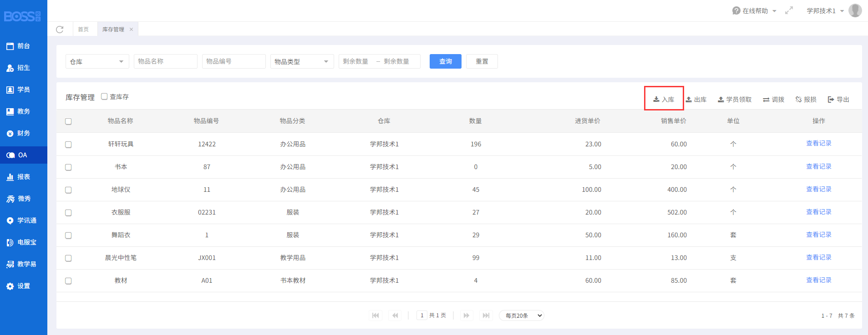Switch to the 首页 tab
The height and width of the screenshot is (335, 868).
click(x=83, y=30)
